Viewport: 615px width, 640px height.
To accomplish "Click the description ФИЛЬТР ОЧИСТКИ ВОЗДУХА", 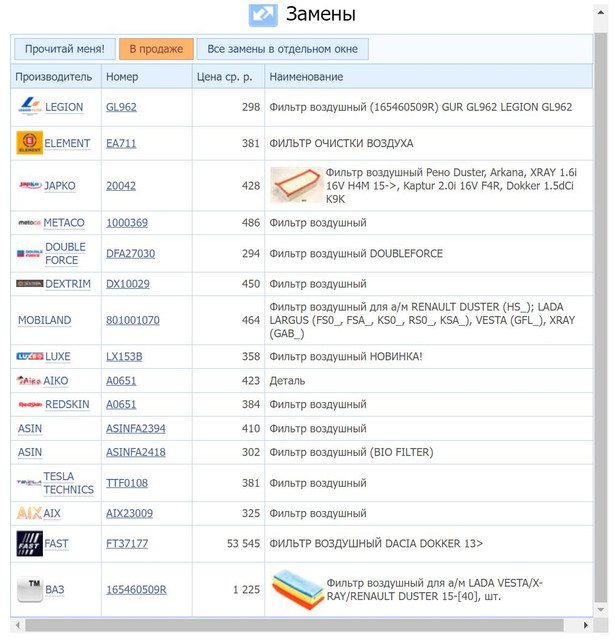I will tap(341, 143).
